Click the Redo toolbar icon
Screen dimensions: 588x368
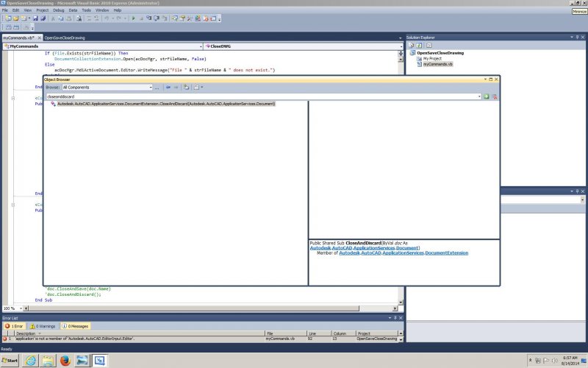tap(119, 18)
